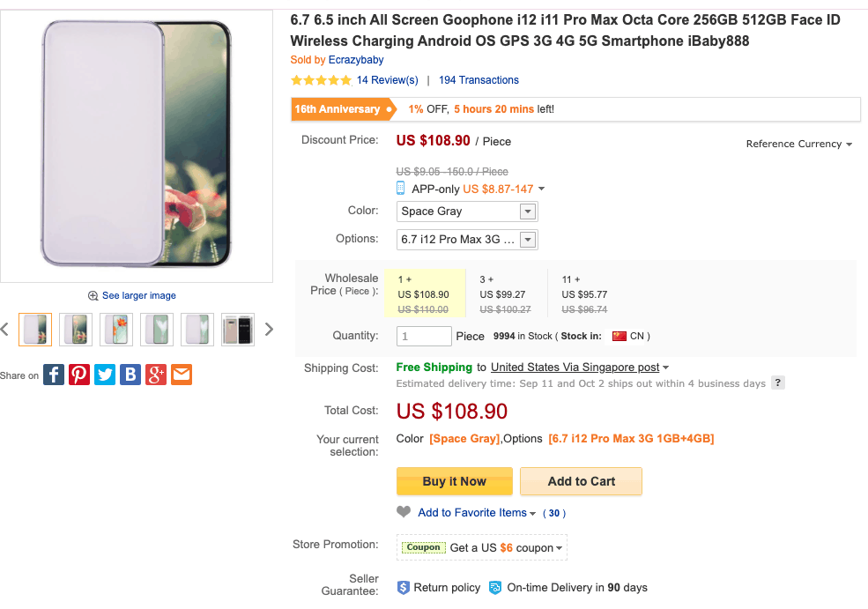Share product by email icon
The width and height of the screenshot is (868, 609).
pyautogui.click(x=181, y=375)
